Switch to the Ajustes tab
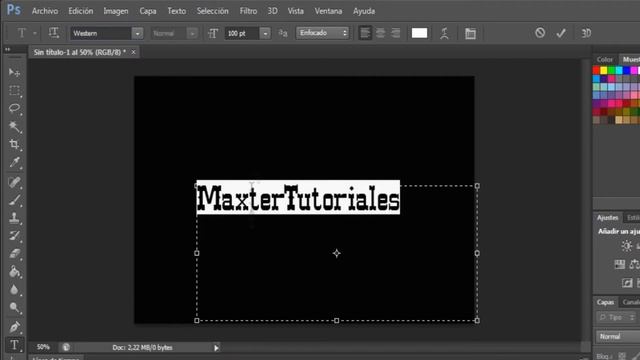Viewport: 640px width, 360px height. point(607,218)
